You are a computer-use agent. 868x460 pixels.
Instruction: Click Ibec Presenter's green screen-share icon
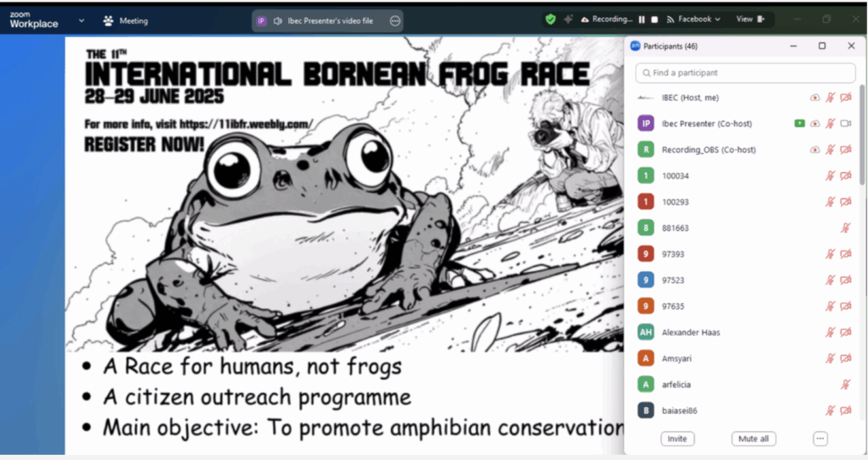click(799, 124)
